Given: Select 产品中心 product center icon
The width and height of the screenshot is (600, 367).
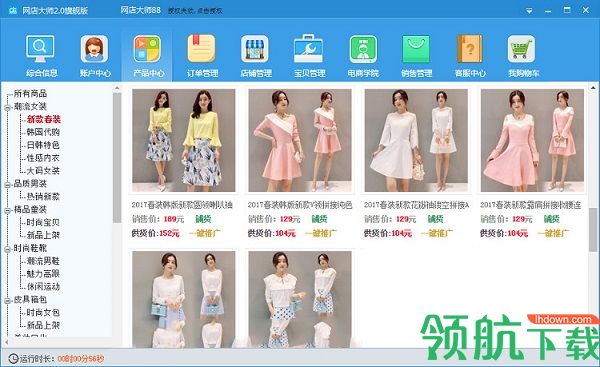Looking at the screenshot, I should [x=147, y=49].
